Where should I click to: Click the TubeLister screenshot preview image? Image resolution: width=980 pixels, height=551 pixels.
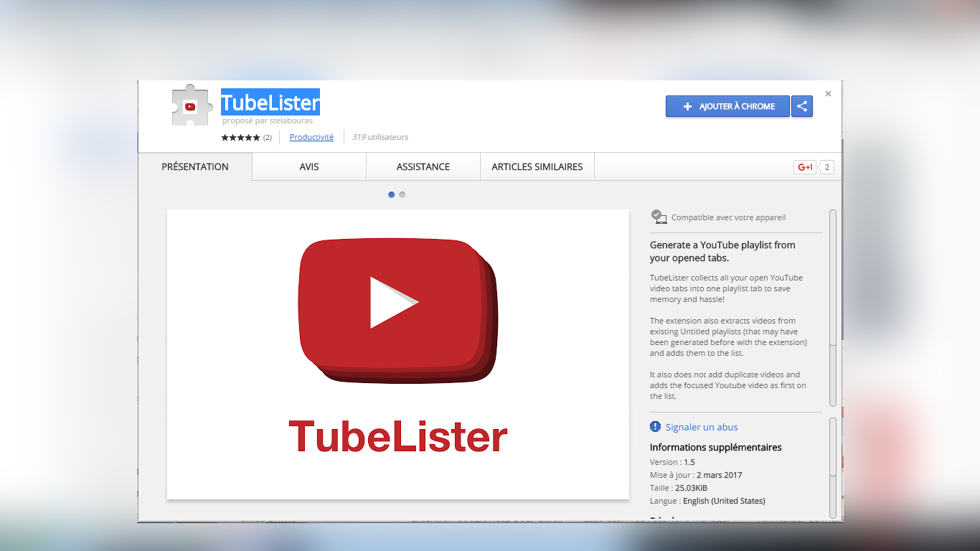tap(398, 354)
